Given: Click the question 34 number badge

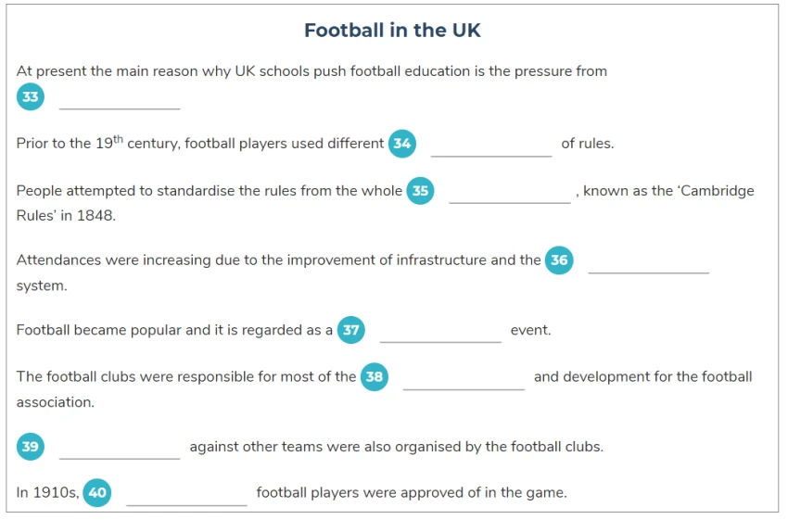Looking at the screenshot, I should pyautogui.click(x=402, y=144).
